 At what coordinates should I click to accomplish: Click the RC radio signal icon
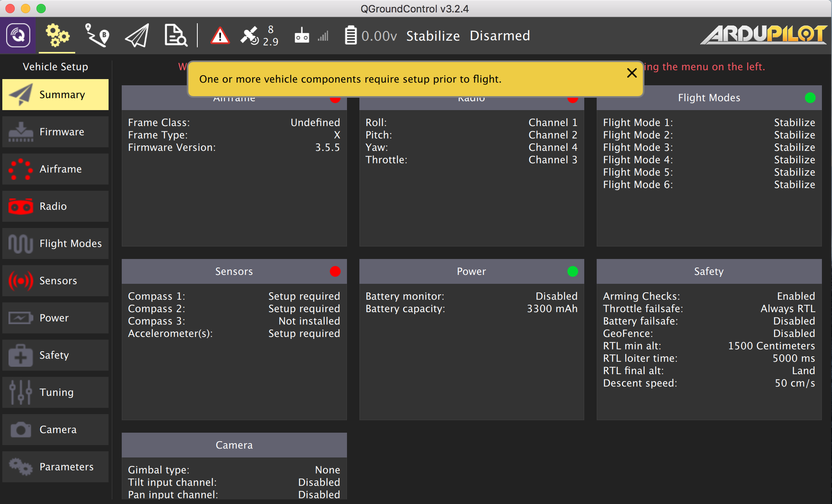(302, 36)
